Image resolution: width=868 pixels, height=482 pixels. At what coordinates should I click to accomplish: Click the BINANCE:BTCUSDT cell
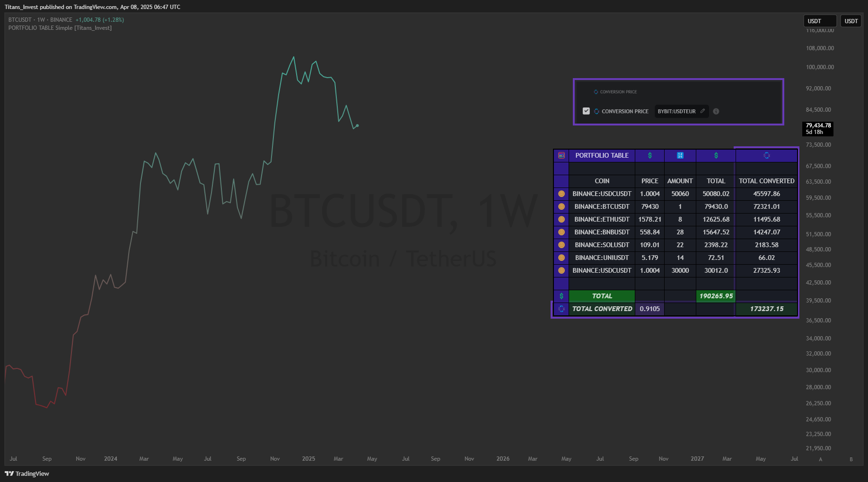(602, 206)
